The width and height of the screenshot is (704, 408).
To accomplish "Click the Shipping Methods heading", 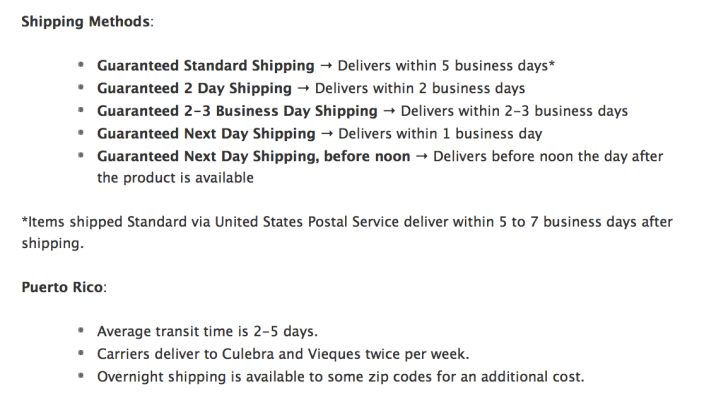I will 87,21.
